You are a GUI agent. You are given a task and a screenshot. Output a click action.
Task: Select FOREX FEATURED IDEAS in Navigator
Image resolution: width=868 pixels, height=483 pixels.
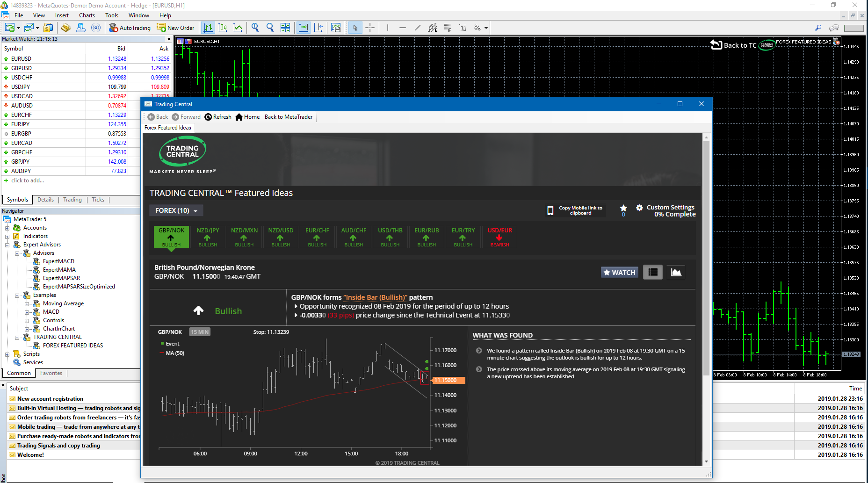pos(73,346)
